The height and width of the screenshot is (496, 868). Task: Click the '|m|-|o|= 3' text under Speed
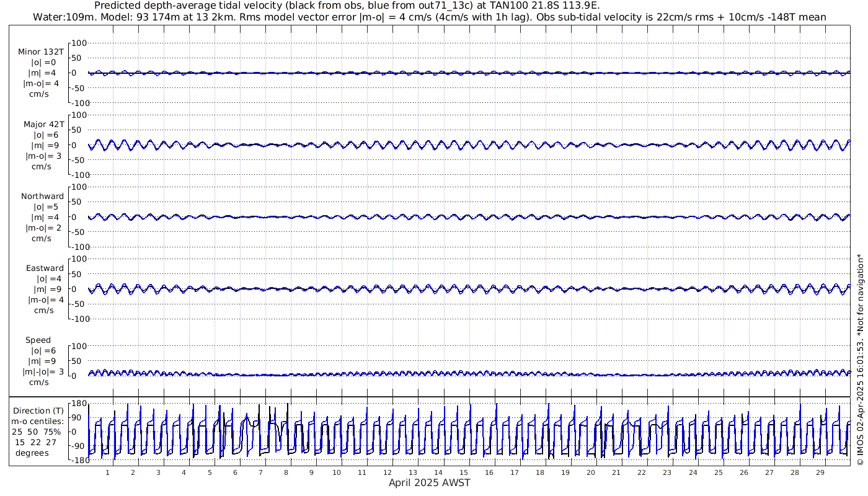pos(43,371)
